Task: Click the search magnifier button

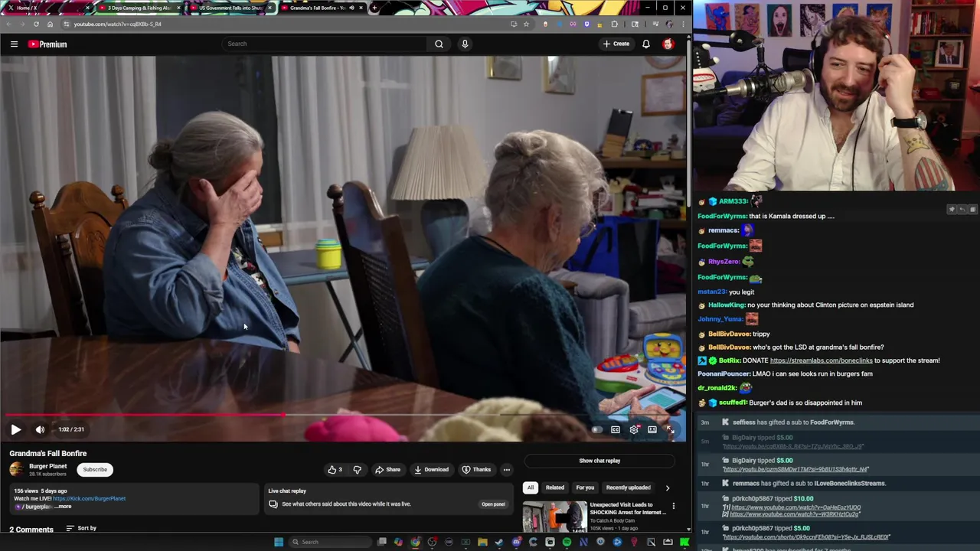Action: (x=439, y=44)
